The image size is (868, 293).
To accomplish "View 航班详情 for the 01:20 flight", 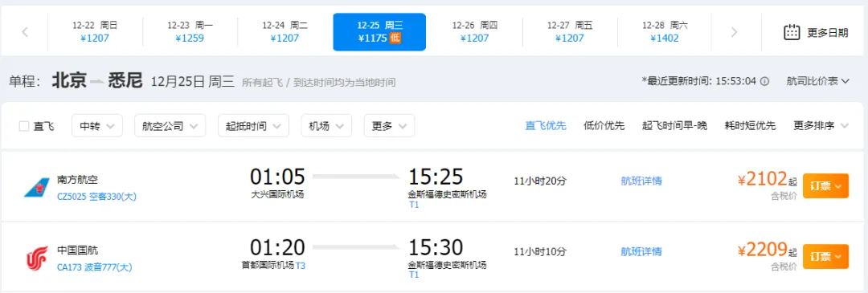I will point(641,251).
